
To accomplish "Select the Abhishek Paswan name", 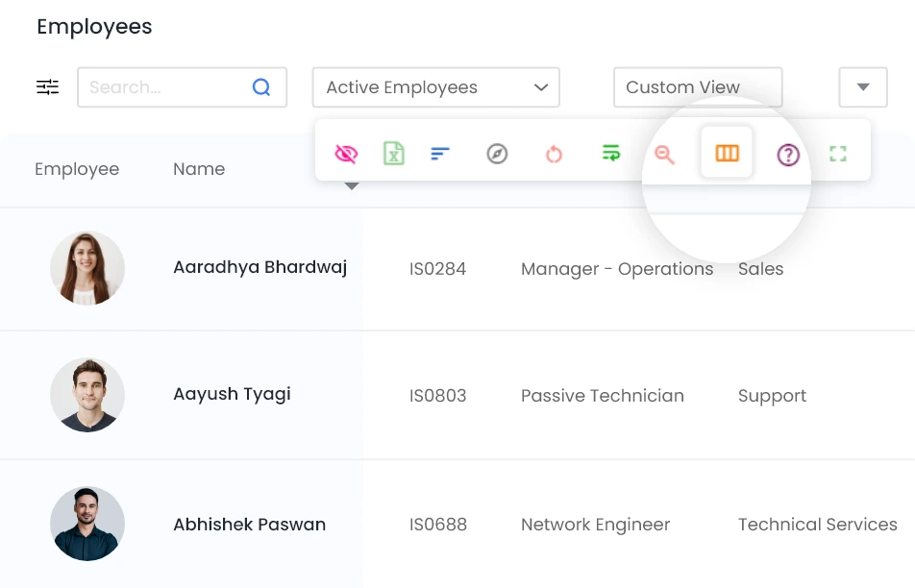I will [249, 525].
